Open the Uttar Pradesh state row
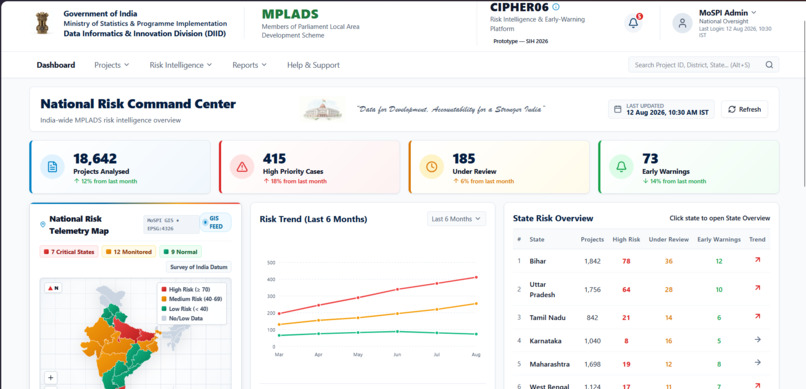This screenshot has height=389, width=806. (642, 289)
